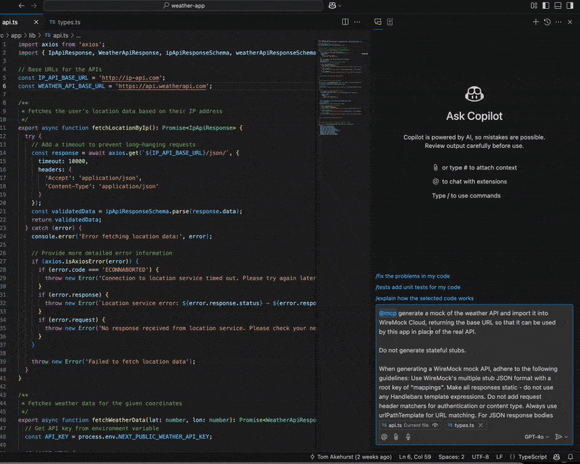
Task: Click the @ chat with extension icon
Action: tap(384, 437)
